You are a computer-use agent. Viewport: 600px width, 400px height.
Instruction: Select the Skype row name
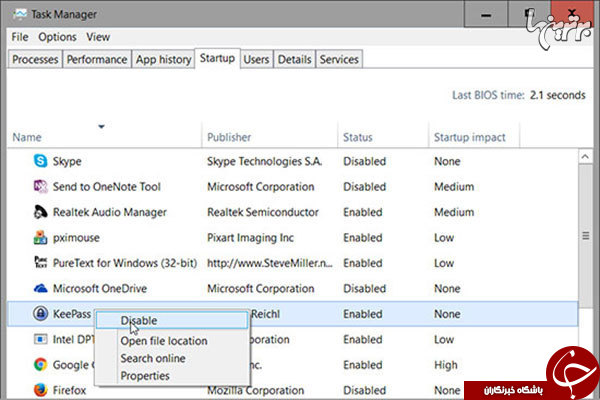tap(67, 161)
